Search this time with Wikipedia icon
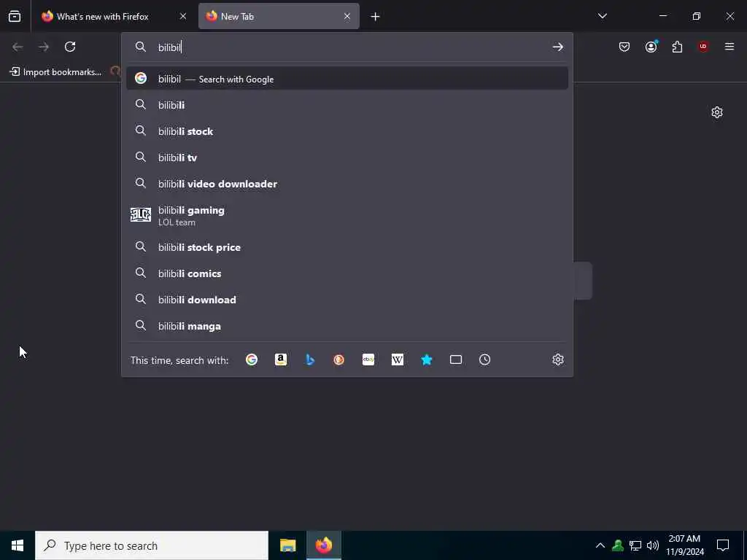Image resolution: width=747 pixels, height=560 pixels. tap(398, 359)
